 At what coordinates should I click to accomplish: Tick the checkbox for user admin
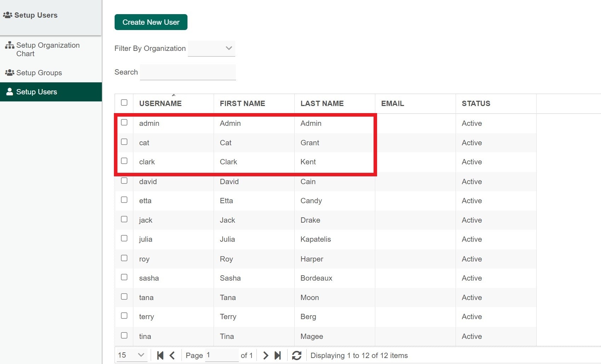pyautogui.click(x=124, y=122)
